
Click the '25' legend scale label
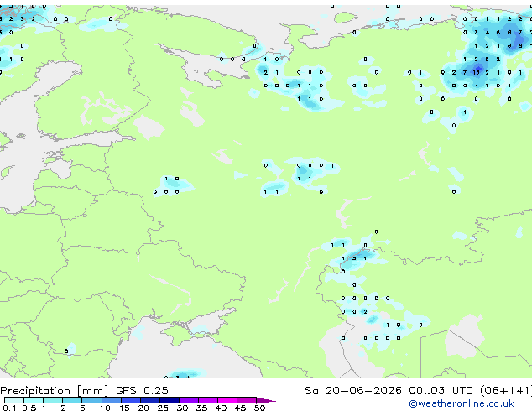(163, 408)
